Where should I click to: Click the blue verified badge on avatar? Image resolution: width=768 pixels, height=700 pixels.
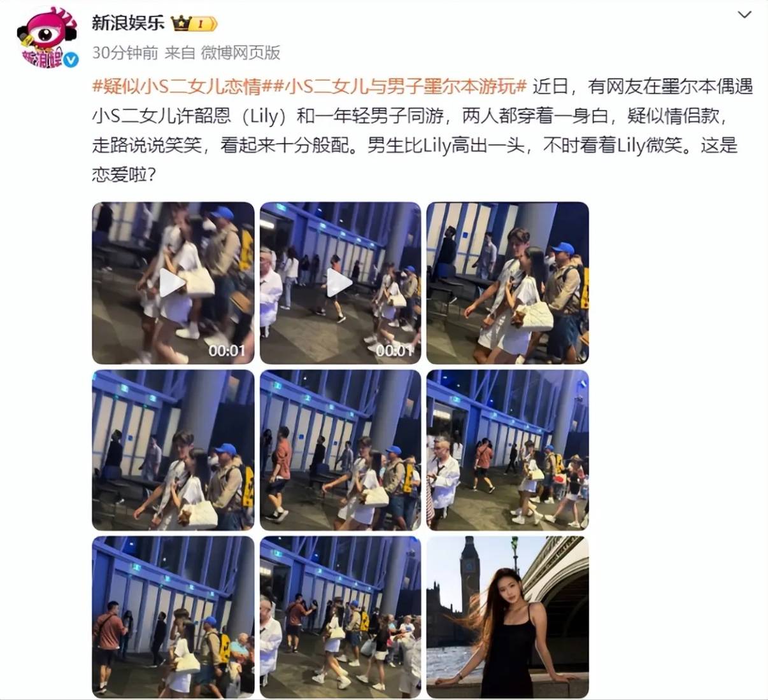71,60
